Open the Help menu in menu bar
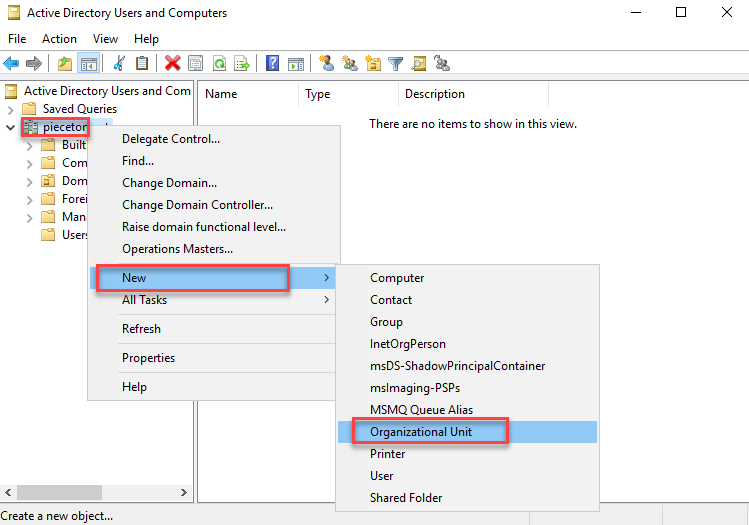 tap(146, 39)
